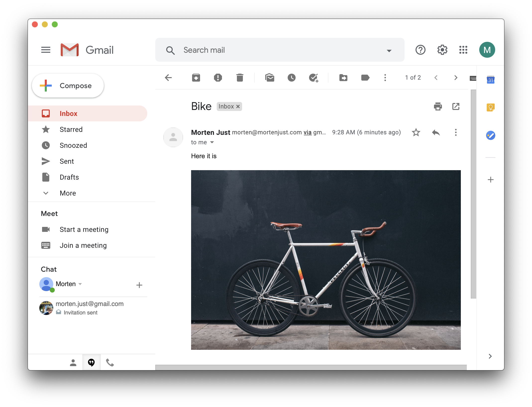
Task: Open Google Calendar in the side panel
Action: coord(490,80)
